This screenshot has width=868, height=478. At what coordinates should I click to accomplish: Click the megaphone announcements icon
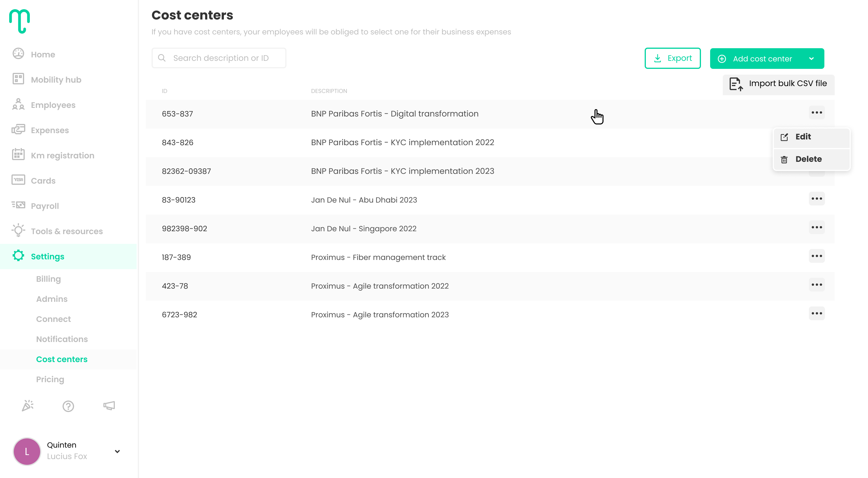point(109,406)
